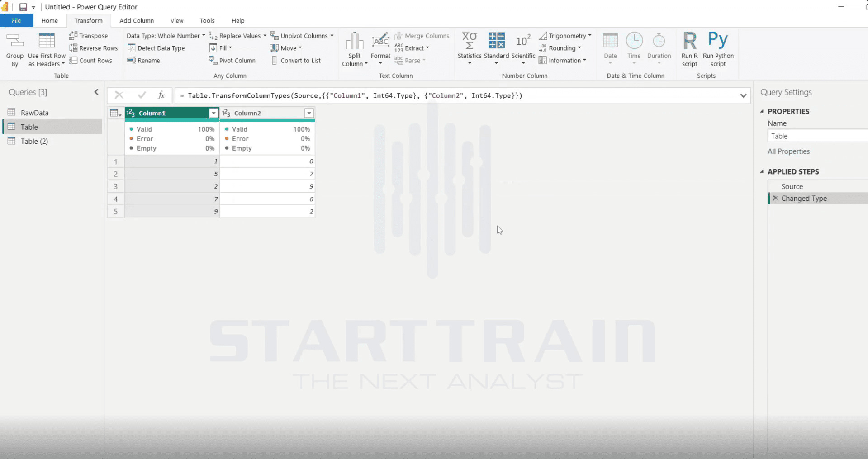Open the Trigonometry dropdown
868x459 pixels.
565,36
